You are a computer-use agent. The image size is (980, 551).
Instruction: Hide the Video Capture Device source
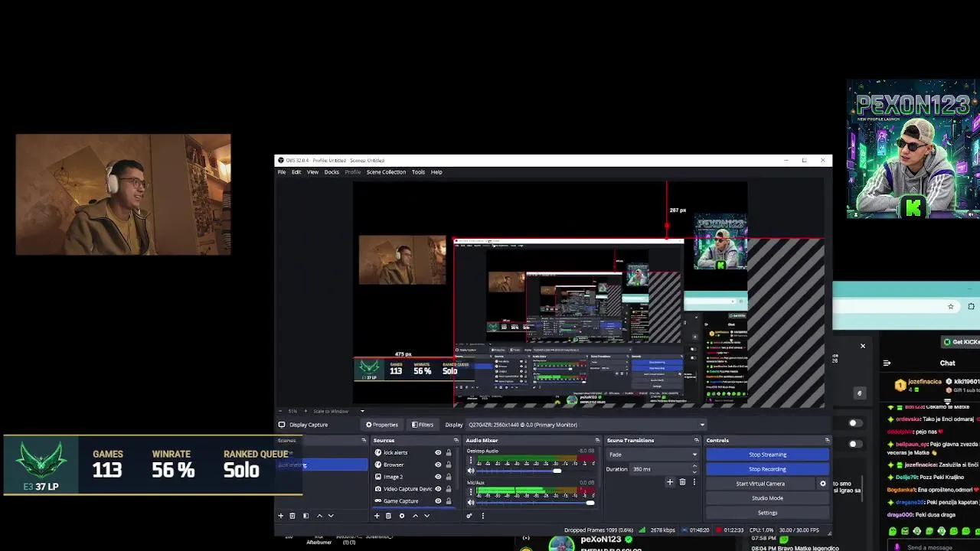(x=438, y=489)
